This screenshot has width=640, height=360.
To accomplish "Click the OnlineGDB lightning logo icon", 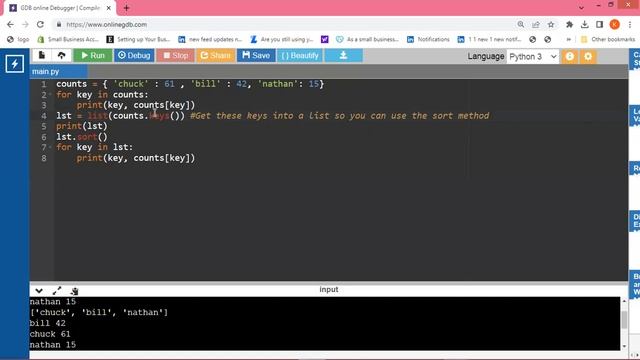I will 15,64.
